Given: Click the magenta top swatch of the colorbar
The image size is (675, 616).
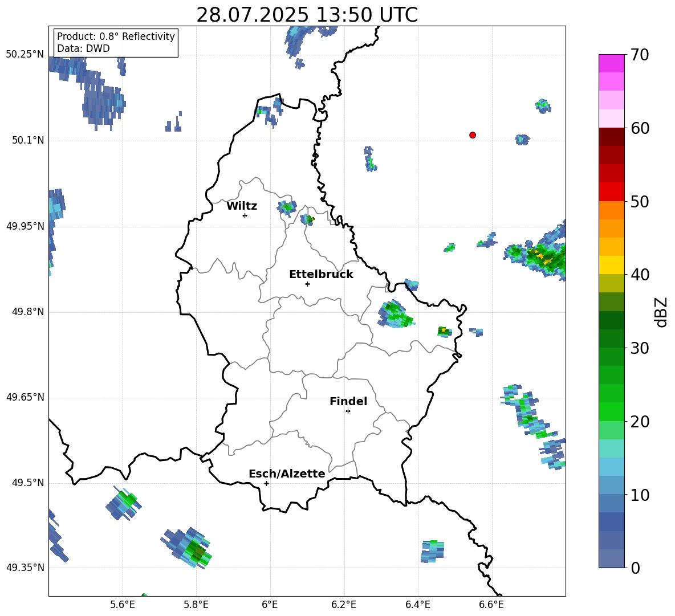Looking at the screenshot, I should pyautogui.click(x=611, y=64).
